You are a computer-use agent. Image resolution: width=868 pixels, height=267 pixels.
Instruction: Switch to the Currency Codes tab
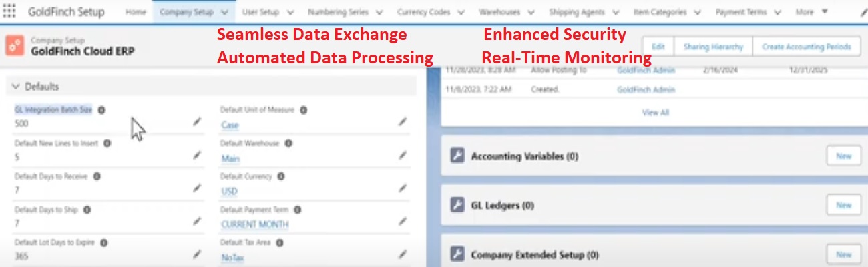coord(424,12)
